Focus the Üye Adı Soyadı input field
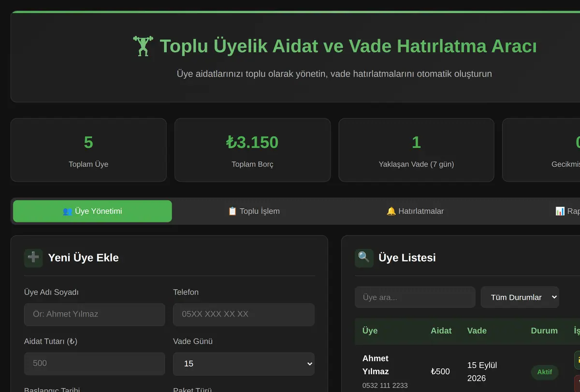Viewport: 580px width, 392px height. tap(95, 314)
